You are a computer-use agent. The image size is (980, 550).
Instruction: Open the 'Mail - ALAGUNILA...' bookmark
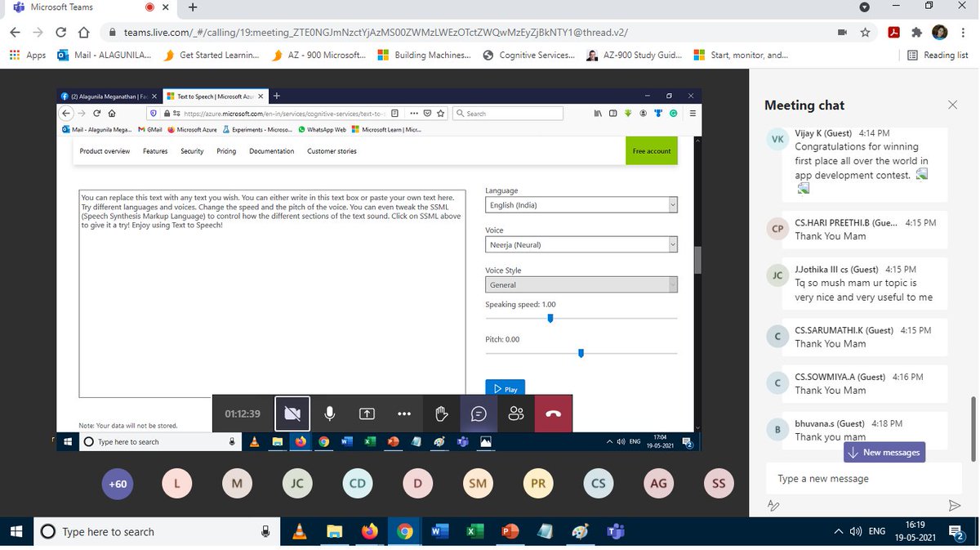click(104, 55)
